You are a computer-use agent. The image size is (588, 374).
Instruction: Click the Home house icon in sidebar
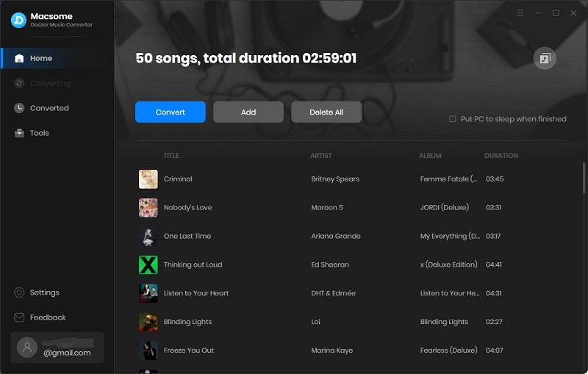click(19, 58)
